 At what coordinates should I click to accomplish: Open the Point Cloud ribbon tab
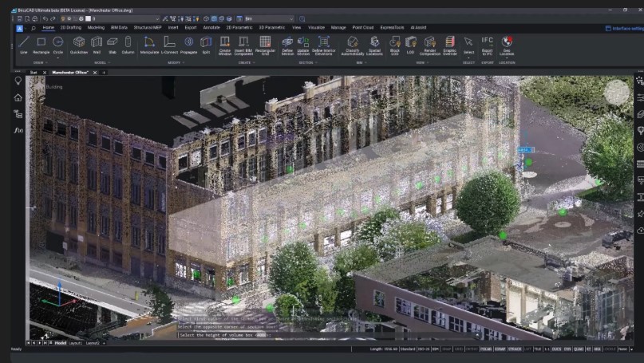click(363, 27)
